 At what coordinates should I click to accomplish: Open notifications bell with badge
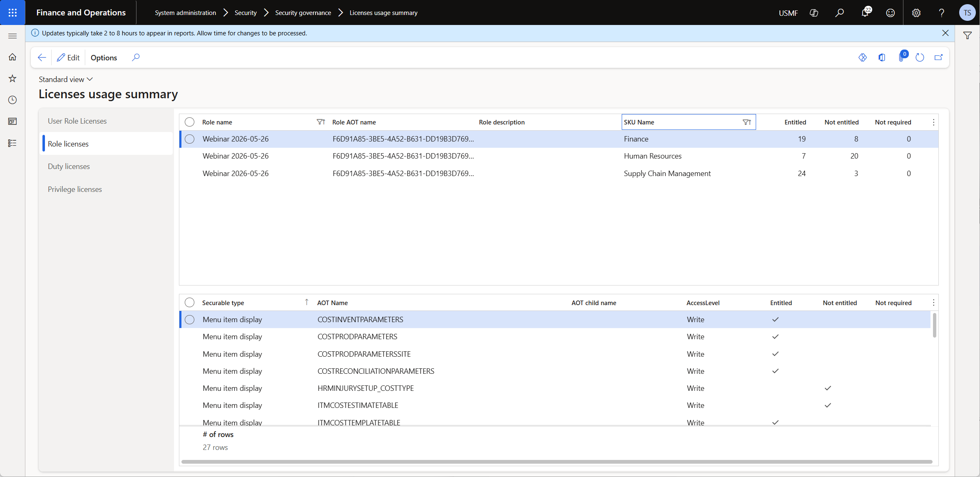(865, 13)
